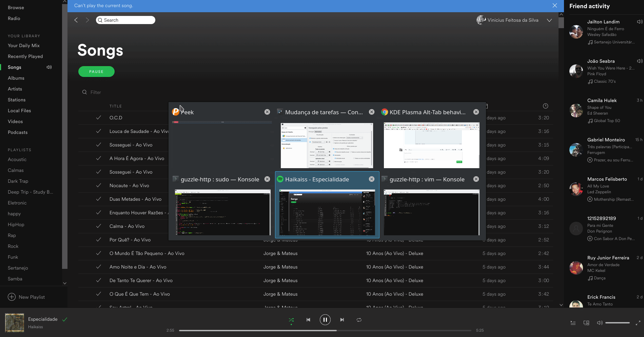The height and width of the screenshot is (337, 644).
Task: Open the Connect to a device panel
Action: coord(586,323)
